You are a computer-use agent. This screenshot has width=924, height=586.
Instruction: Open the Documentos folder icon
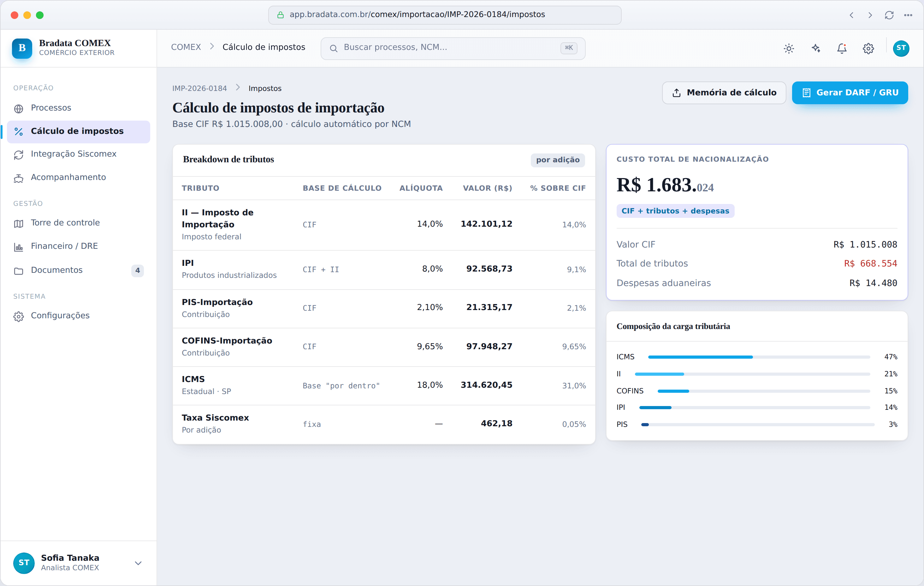18,271
